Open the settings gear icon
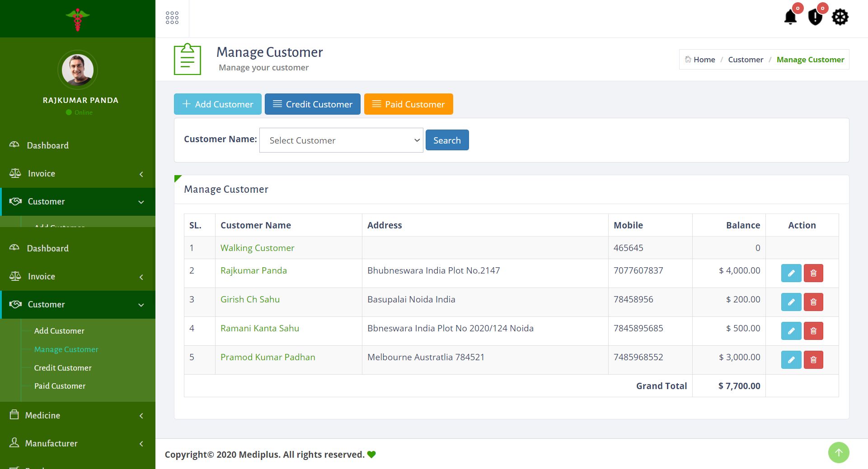Image resolution: width=868 pixels, height=469 pixels. click(840, 18)
